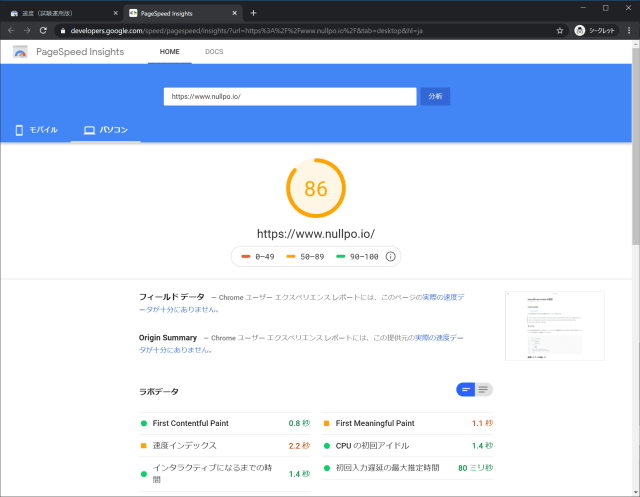Reload the page with refresh icon
The height and width of the screenshot is (497, 640).
[x=43, y=31]
